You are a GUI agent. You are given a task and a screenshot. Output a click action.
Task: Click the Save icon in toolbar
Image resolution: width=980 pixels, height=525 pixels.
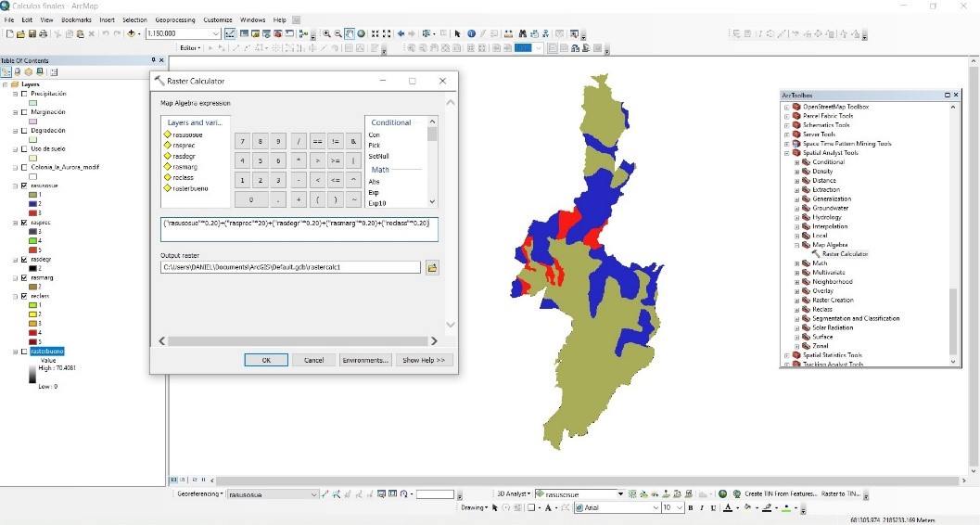pyautogui.click(x=32, y=34)
